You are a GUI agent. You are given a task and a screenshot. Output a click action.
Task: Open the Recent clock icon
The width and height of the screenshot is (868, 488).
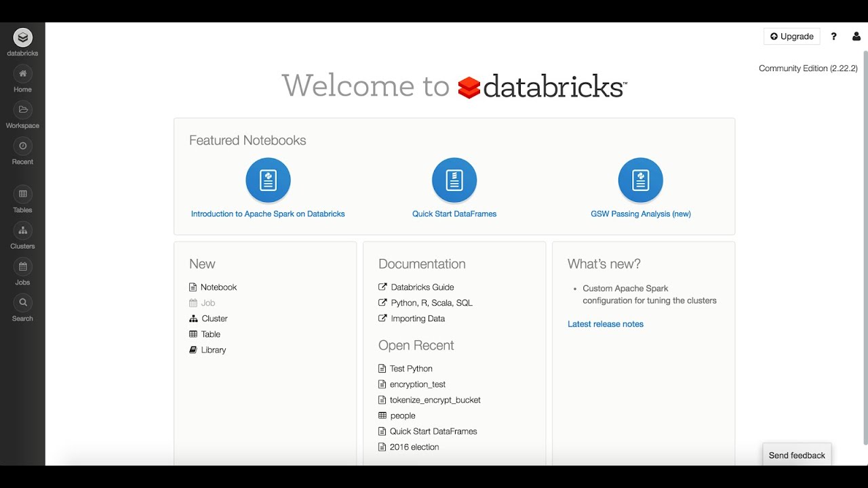point(22,146)
